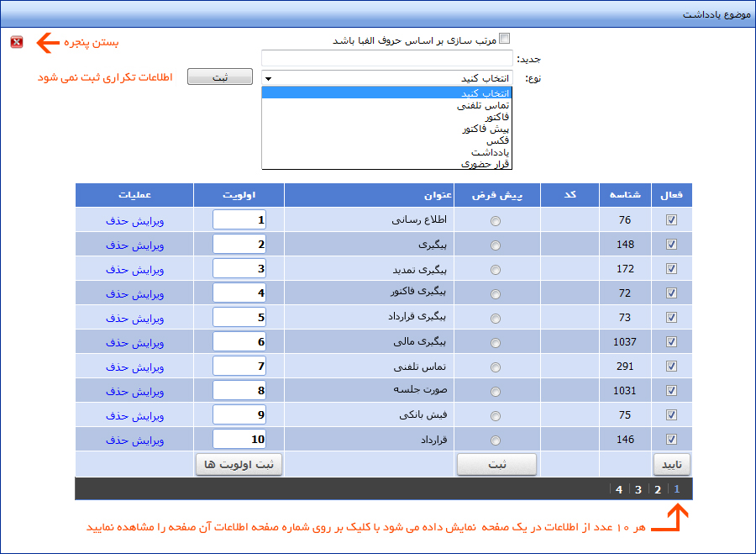Image resolution: width=756 pixels, height=554 pixels.
Task: Set اطلاع رسانی as پیش فرض radio
Action: [x=495, y=221]
